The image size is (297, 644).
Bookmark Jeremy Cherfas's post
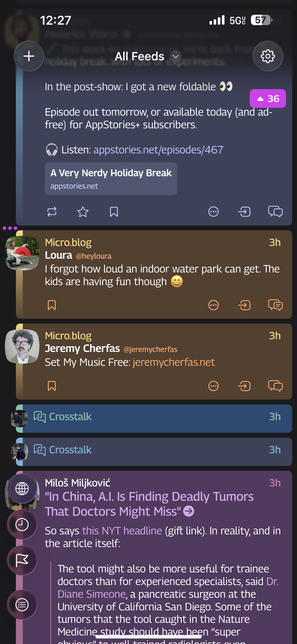[x=52, y=386]
